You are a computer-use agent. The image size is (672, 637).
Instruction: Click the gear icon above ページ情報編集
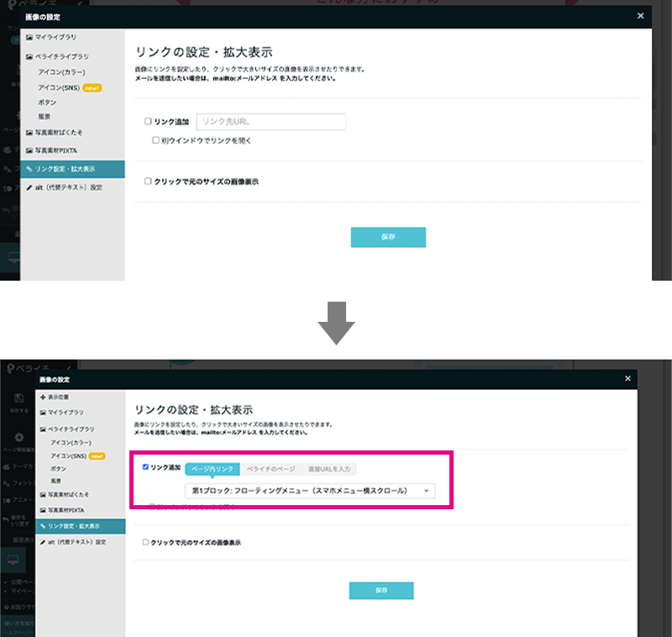[18, 439]
